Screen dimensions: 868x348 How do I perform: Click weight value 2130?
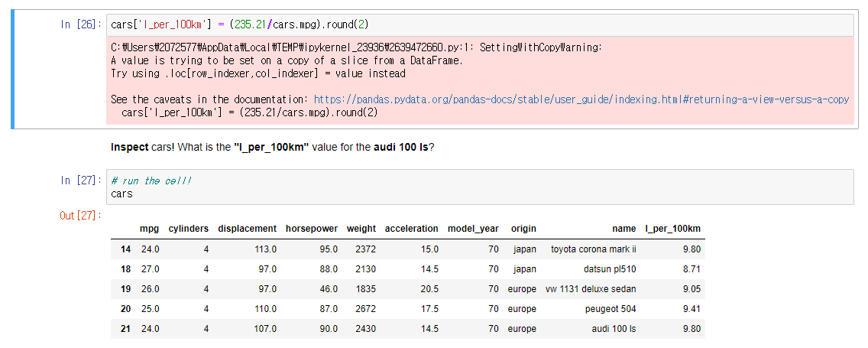coord(366,269)
